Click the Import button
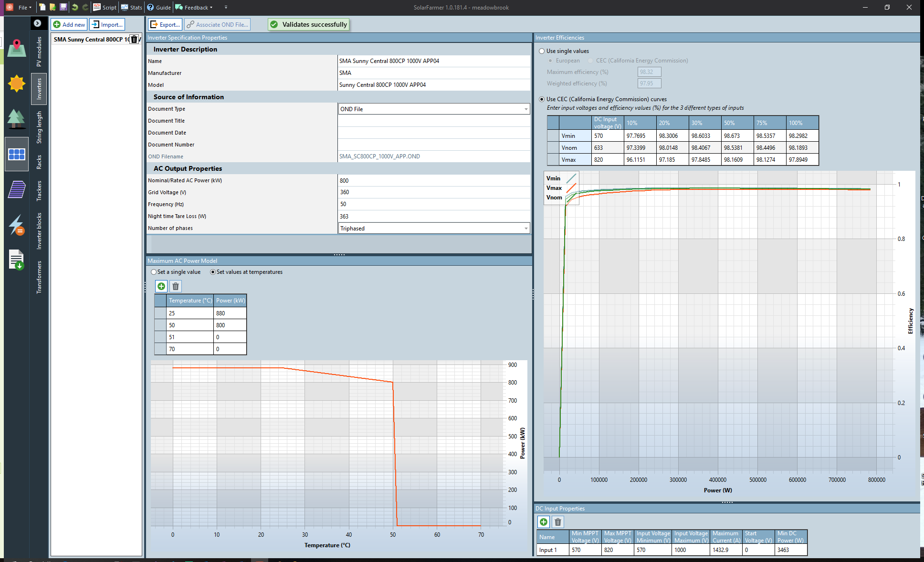Image resolution: width=924 pixels, height=562 pixels. tap(106, 24)
